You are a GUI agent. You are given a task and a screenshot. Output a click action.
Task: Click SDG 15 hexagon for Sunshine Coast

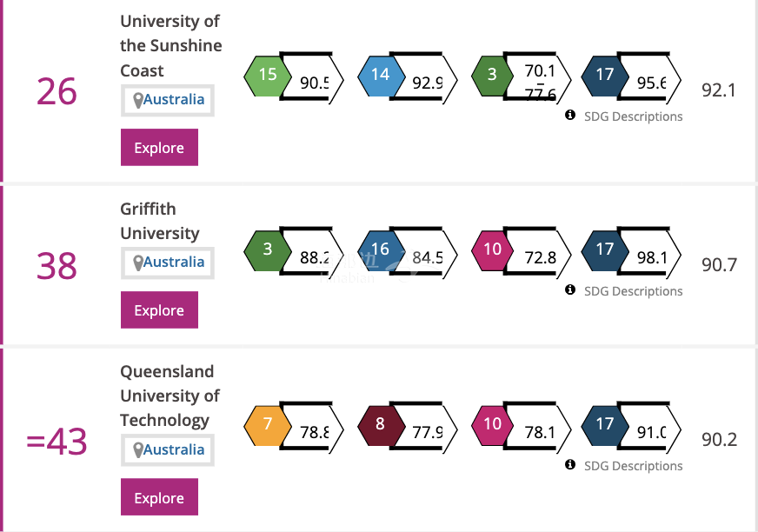[268, 76]
